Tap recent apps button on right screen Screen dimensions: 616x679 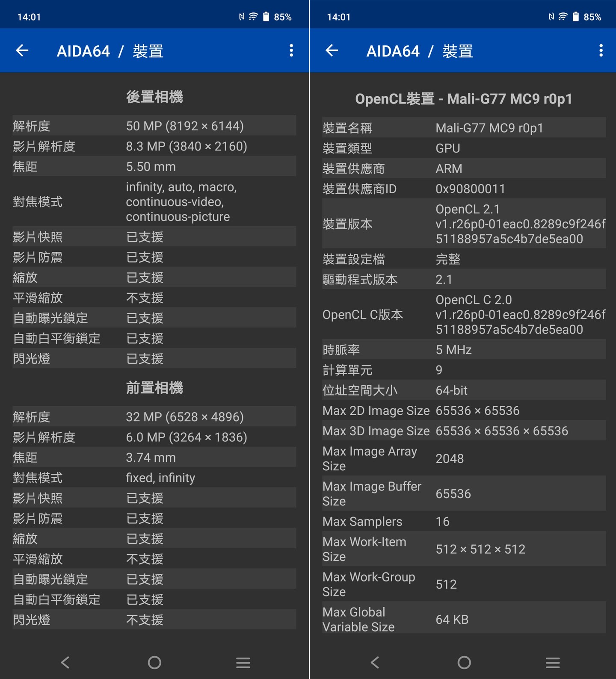tap(553, 662)
